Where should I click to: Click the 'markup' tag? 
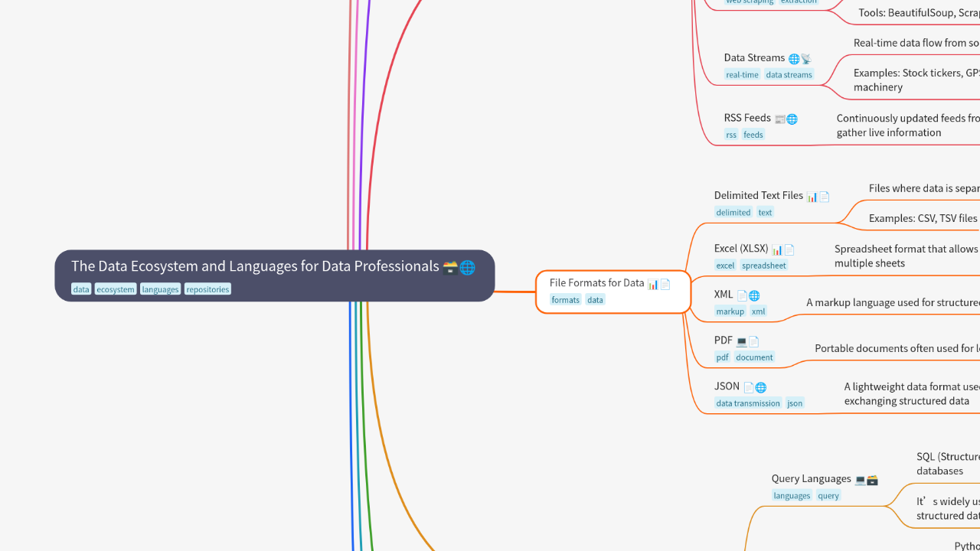coord(730,311)
